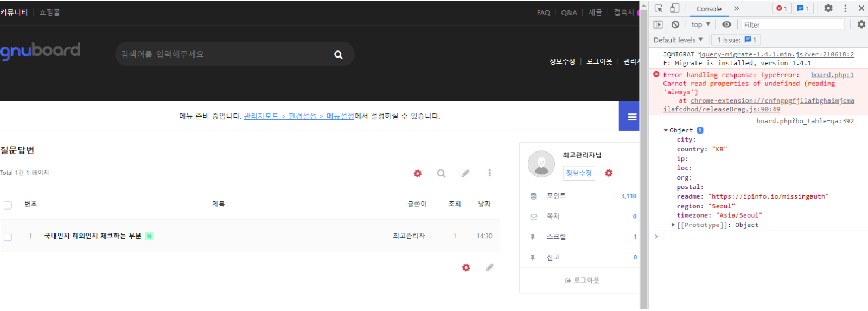Open DevTools settings gear icon

(828, 8)
